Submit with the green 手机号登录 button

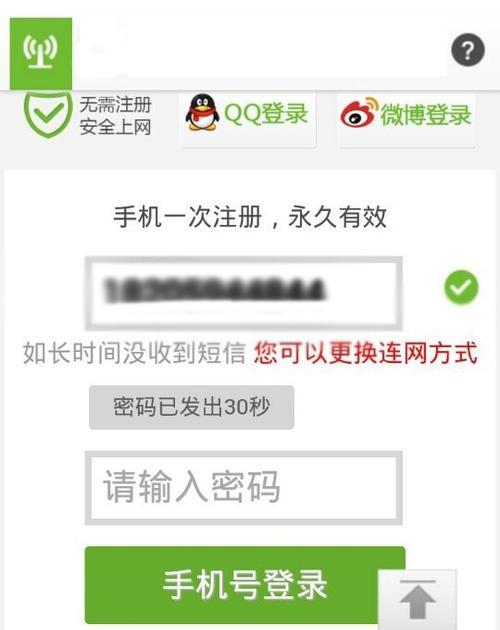click(245, 585)
